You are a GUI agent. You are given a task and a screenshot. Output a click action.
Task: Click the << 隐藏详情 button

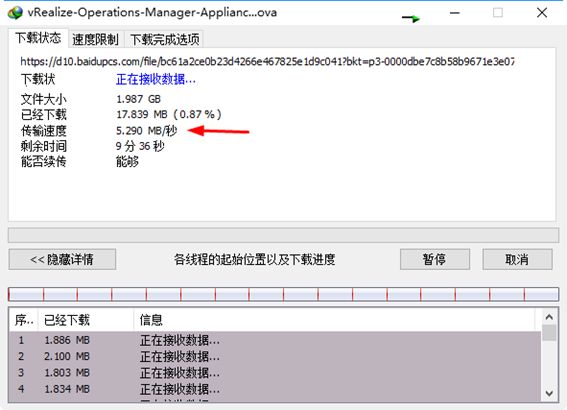pyautogui.click(x=62, y=259)
